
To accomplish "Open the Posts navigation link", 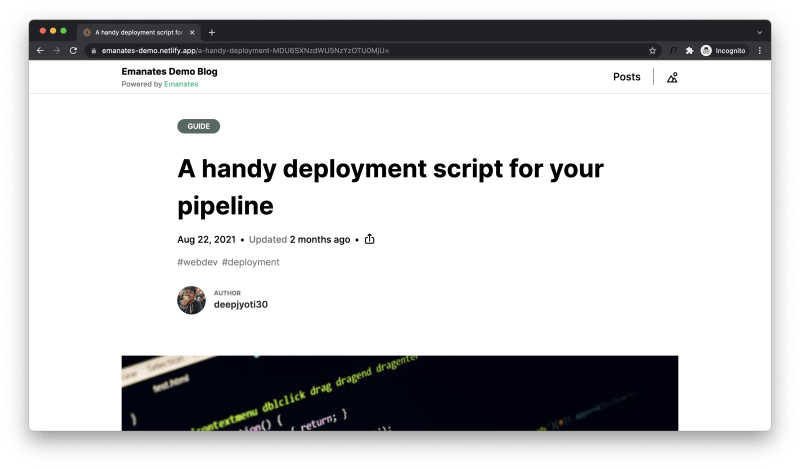I will pos(627,77).
